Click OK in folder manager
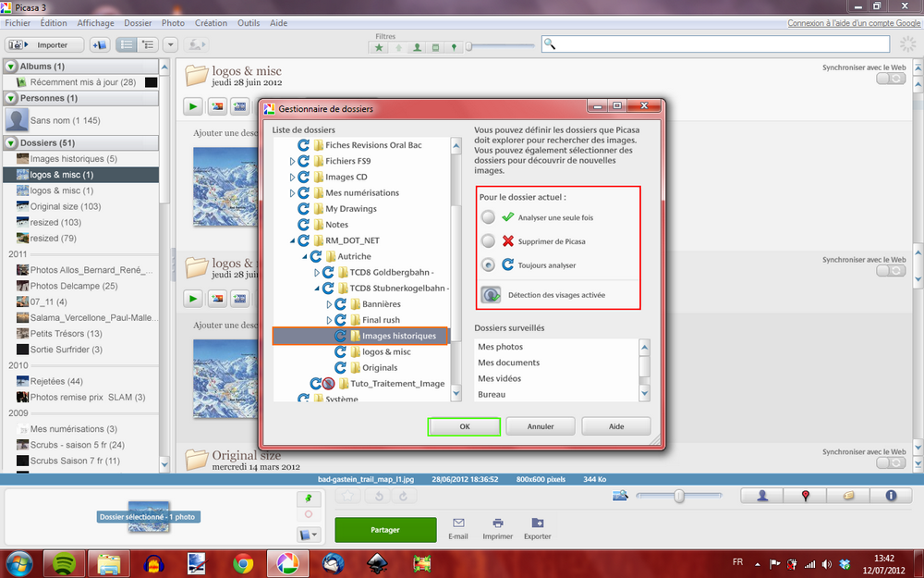924x578 pixels. pos(465,426)
